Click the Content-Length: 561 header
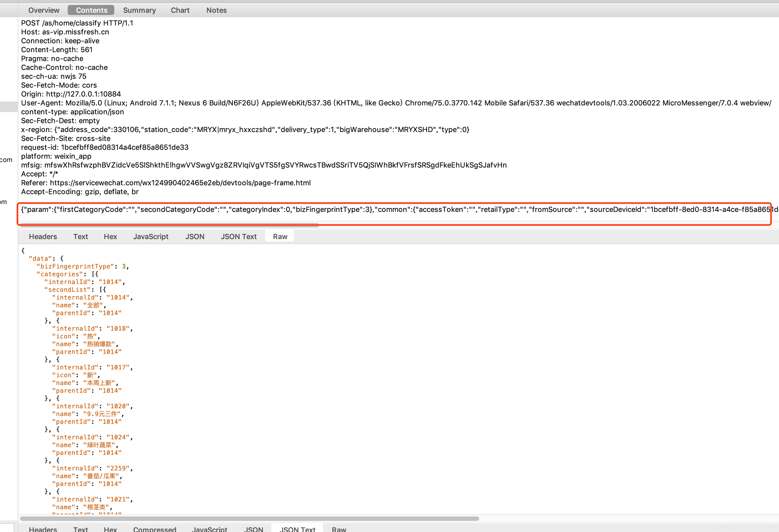779x532 pixels. (x=57, y=50)
